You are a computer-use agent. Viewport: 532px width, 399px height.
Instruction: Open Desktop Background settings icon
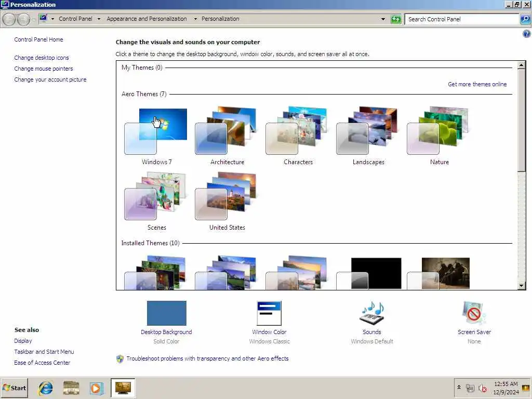tap(167, 313)
